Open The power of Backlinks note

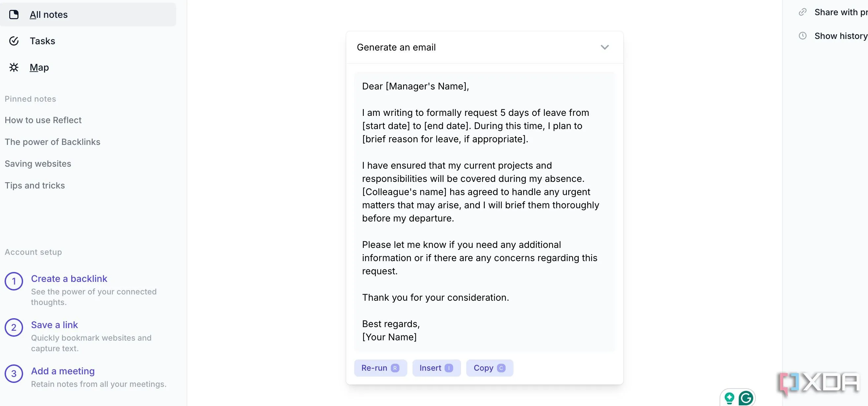[x=52, y=142]
